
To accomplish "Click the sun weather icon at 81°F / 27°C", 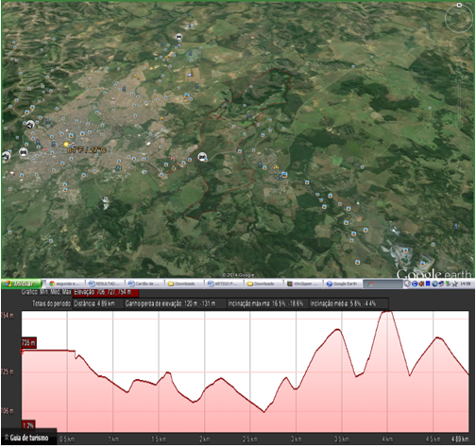I will tap(66, 145).
